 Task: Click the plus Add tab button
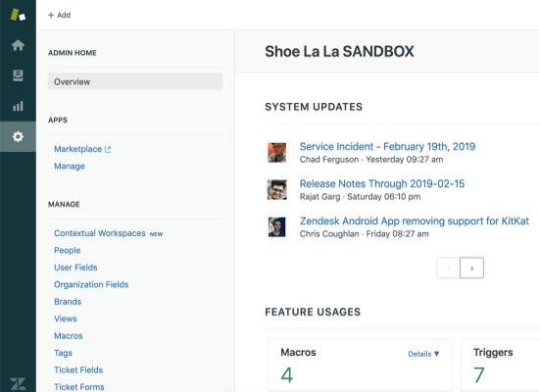coord(59,15)
